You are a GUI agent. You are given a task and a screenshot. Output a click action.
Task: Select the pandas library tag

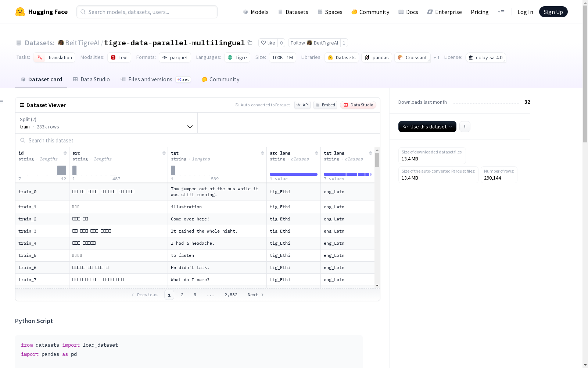point(377,57)
